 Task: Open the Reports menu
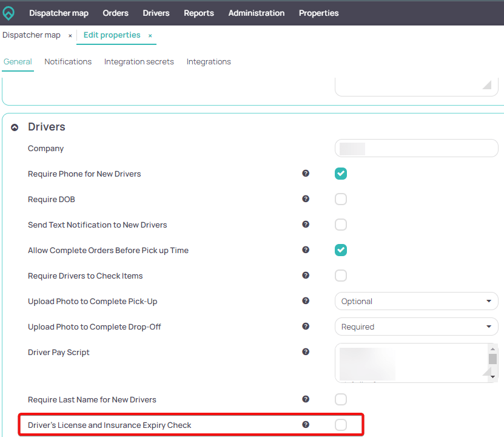pos(199,13)
